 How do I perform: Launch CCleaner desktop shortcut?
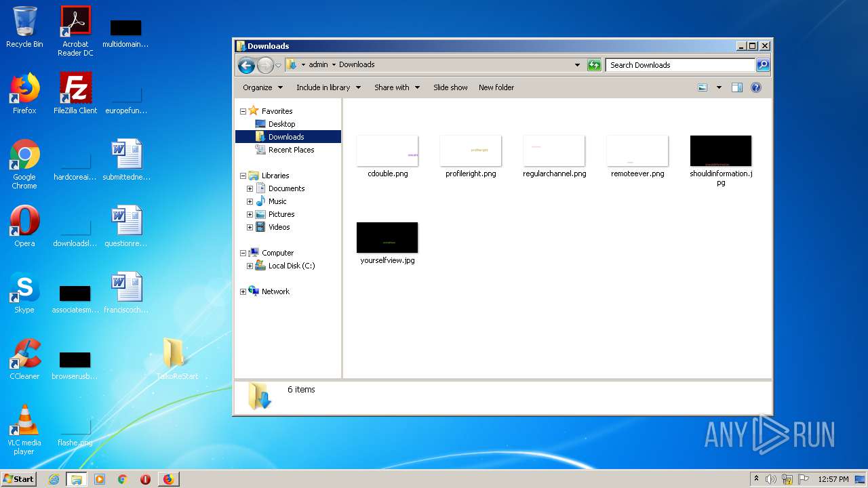(x=24, y=359)
